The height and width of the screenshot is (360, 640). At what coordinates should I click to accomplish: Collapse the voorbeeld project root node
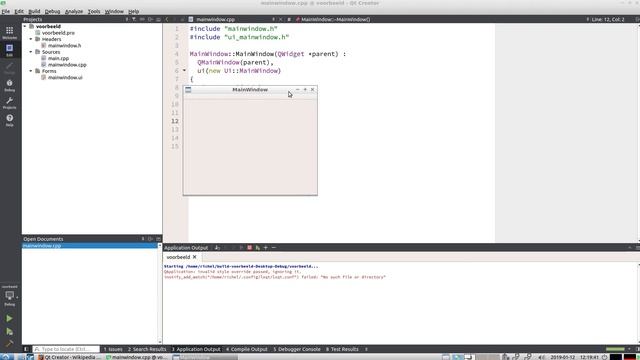point(25,26)
